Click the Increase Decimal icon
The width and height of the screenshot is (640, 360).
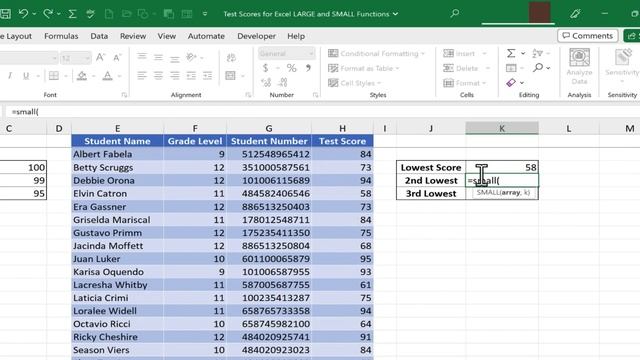(266, 82)
